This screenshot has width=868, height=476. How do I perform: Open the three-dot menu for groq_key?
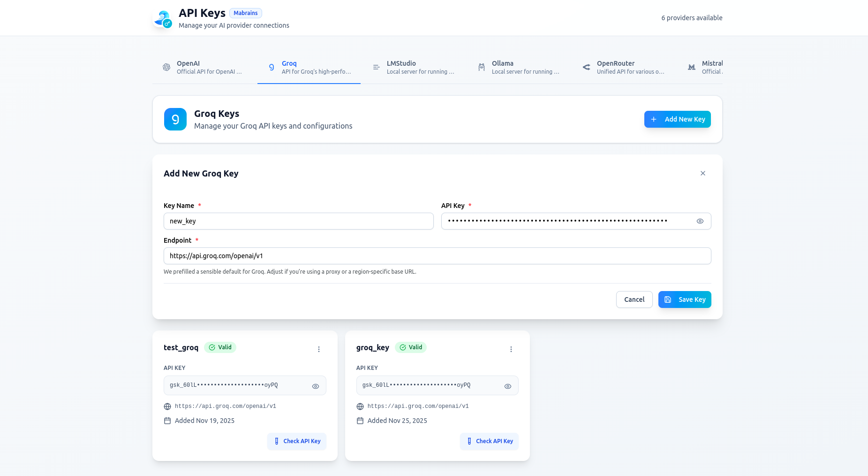[x=511, y=349]
